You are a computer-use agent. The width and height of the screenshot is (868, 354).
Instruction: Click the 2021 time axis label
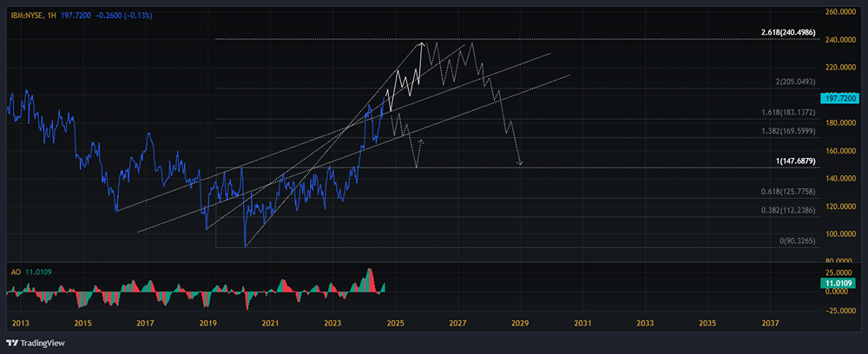coord(270,323)
